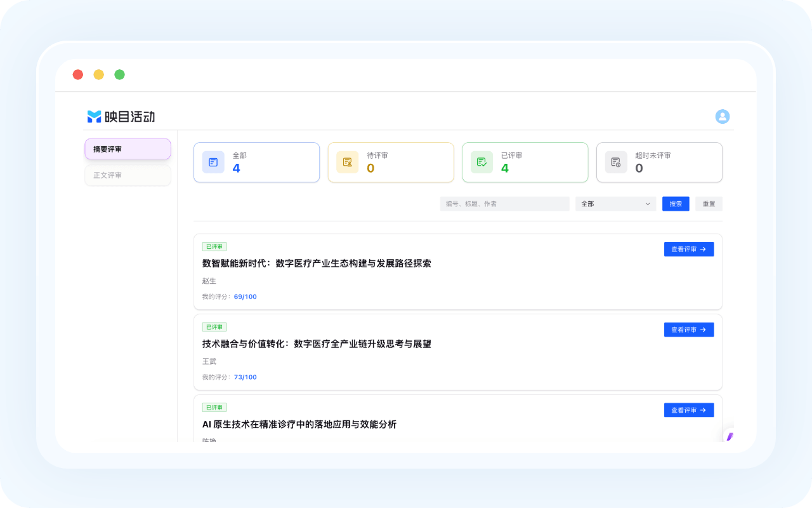
Task: Select the 摘要评审 sidebar tab
Action: point(128,149)
